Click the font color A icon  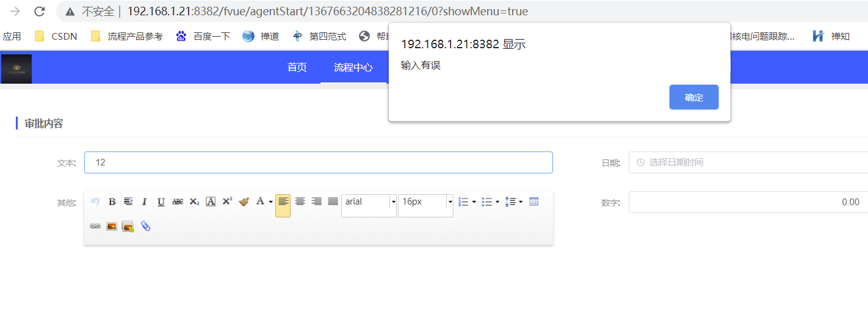(260, 202)
